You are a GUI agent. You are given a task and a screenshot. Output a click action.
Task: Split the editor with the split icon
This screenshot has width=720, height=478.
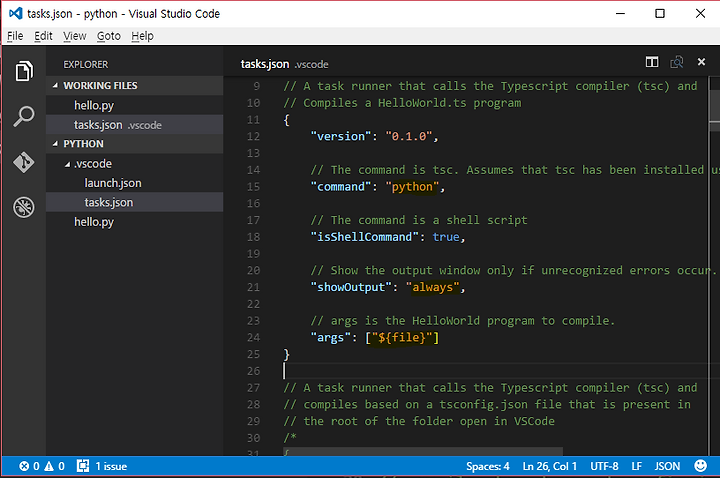652,62
